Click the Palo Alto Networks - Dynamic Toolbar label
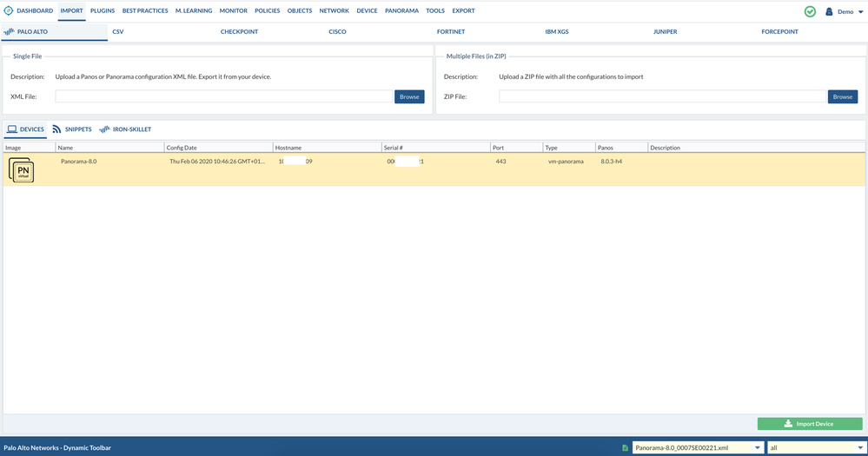The image size is (868, 456). [57, 447]
